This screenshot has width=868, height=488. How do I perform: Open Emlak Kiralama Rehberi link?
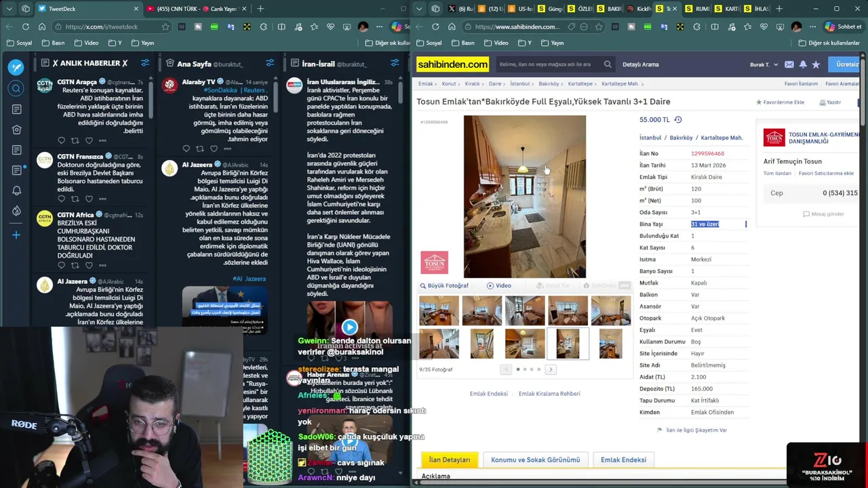(549, 394)
